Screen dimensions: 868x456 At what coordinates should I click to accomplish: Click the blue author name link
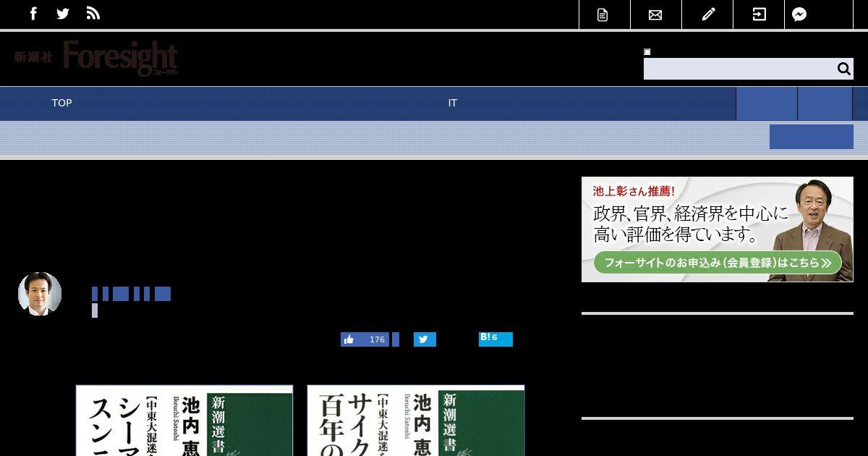point(131,294)
